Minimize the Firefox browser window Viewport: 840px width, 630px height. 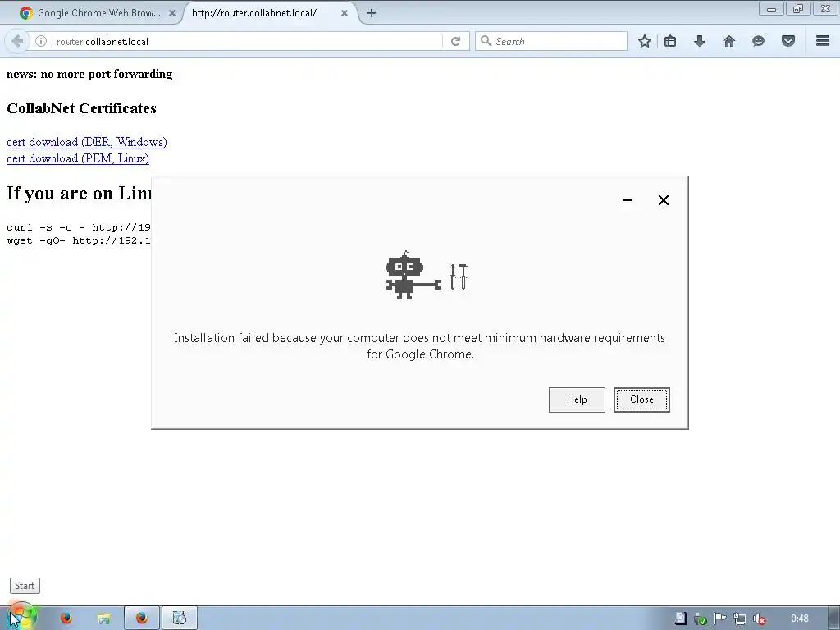tap(771, 10)
